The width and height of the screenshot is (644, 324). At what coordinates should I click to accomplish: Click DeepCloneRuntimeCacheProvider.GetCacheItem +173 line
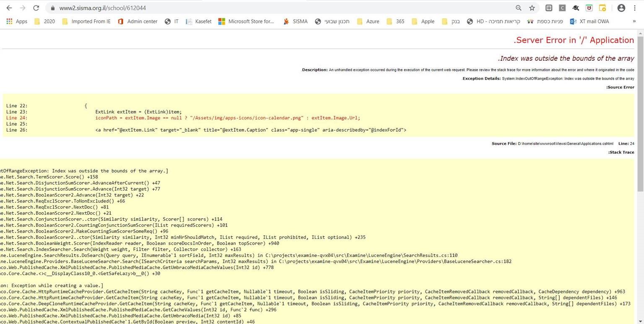pos(315,303)
